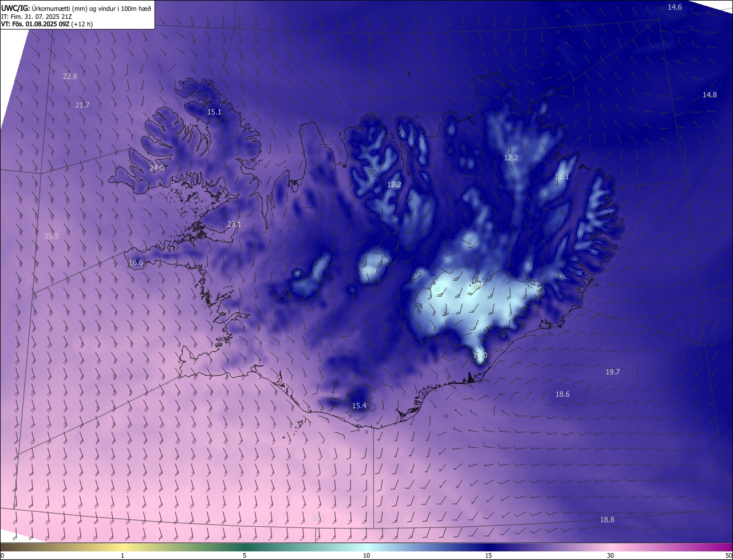The height and width of the screenshot is (560, 733).
Task: Click the 14.8 value label
Action: click(x=710, y=94)
